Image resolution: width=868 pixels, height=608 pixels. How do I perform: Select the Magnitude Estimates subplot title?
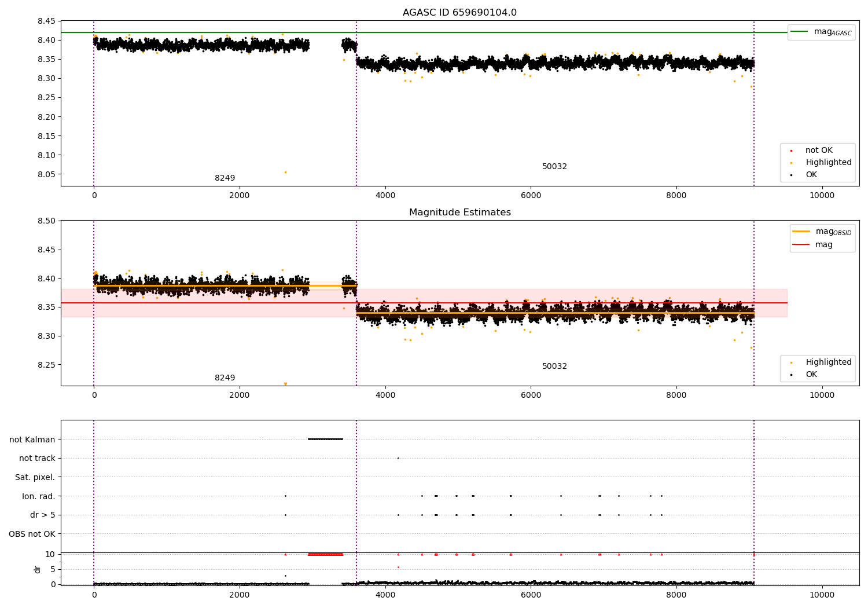click(x=459, y=213)
